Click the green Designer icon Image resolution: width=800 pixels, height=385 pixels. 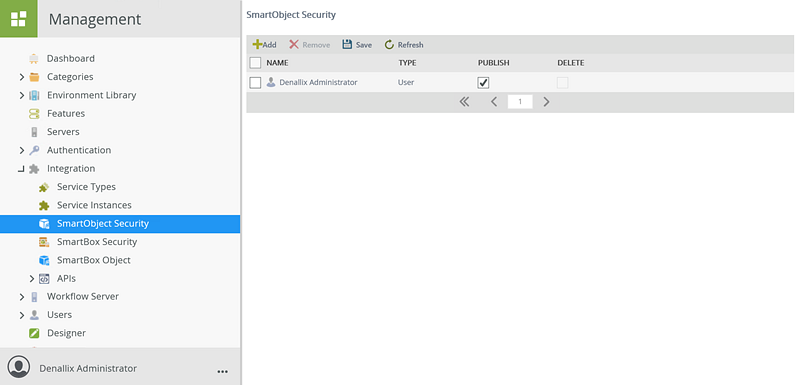(x=34, y=333)
